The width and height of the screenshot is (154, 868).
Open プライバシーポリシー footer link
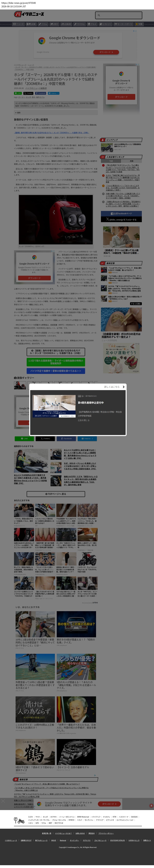click(x=106, y=833)
